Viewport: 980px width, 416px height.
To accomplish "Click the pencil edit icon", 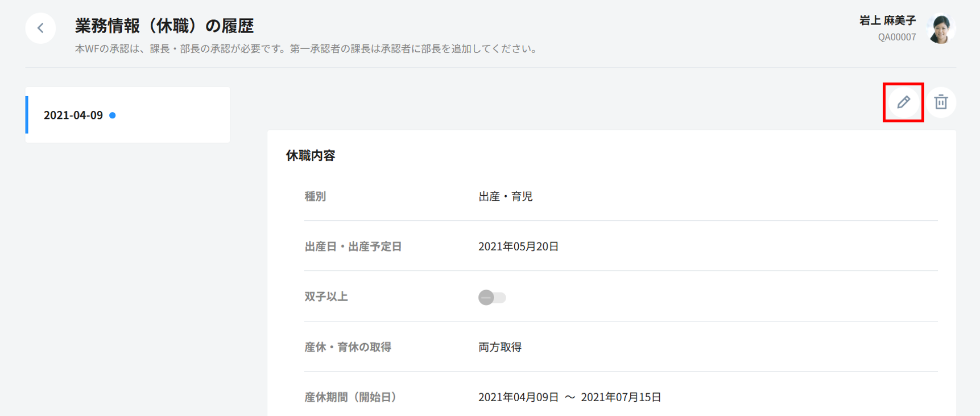I will (903, 102).
